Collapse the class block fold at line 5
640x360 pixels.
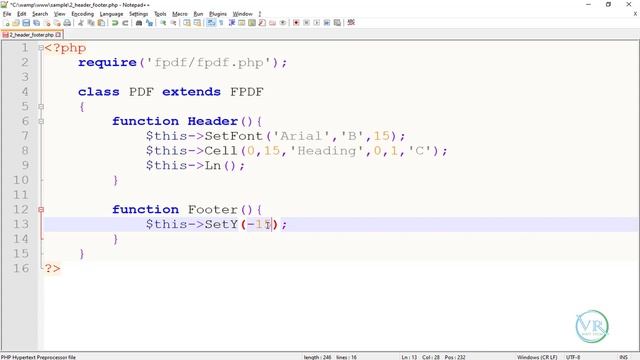click(41, 107)
